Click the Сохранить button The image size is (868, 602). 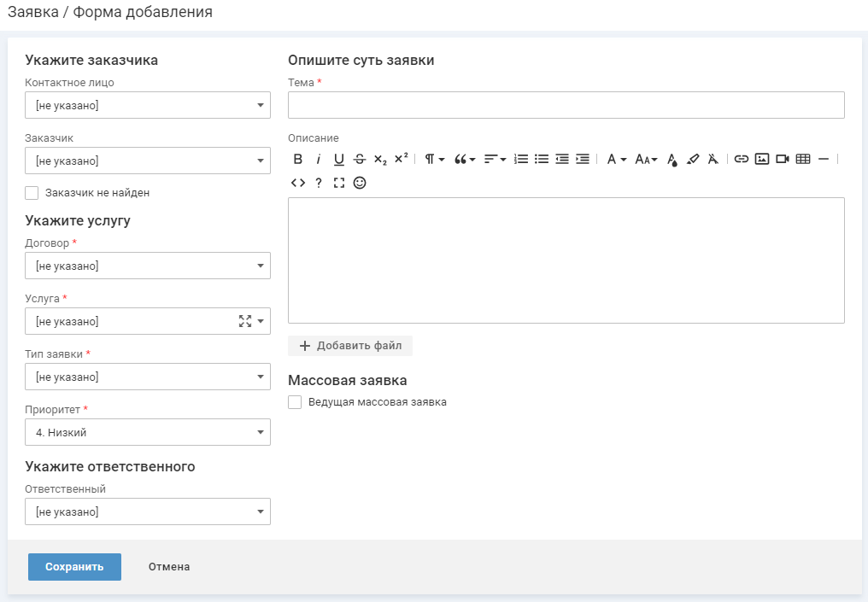(74, 567)
